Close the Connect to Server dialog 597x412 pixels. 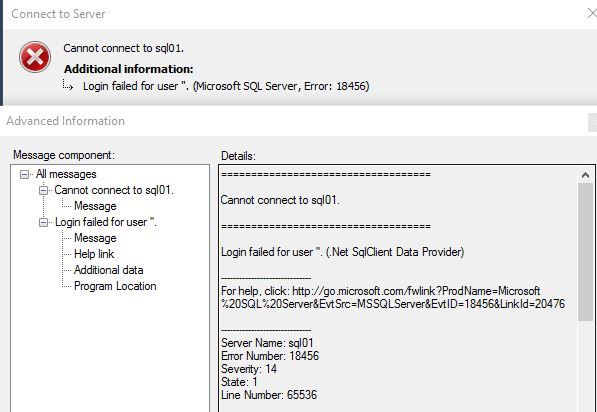(592, 14)
